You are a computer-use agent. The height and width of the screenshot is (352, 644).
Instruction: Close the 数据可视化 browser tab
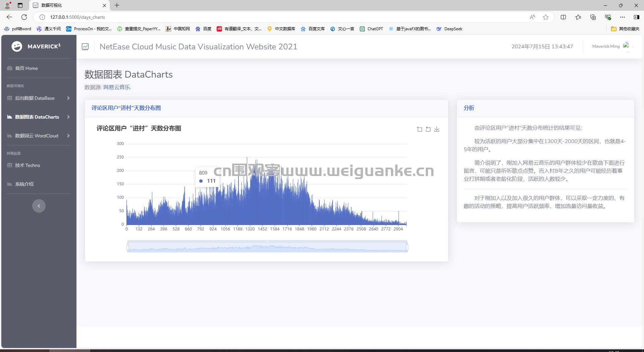(104, 5)
